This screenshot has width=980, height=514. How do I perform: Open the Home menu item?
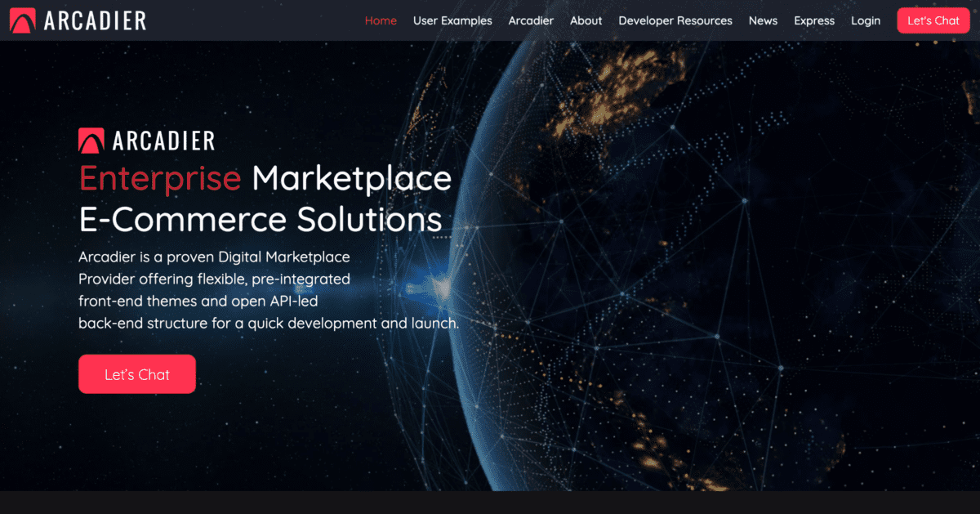[381, 20]
